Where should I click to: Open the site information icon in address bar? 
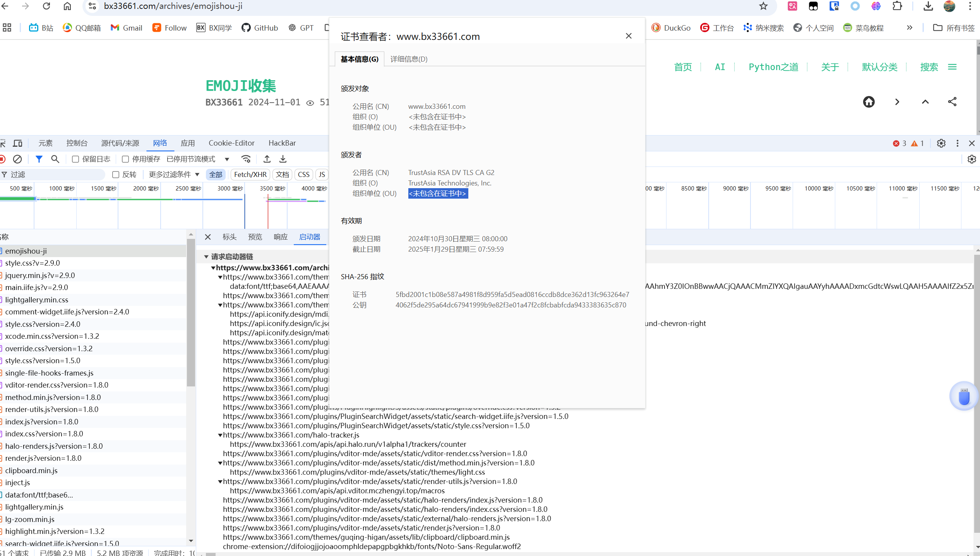(x=92, y=6)
